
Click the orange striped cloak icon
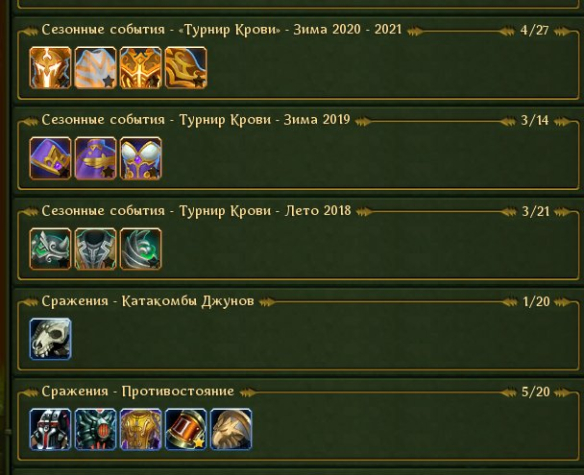pyautogui.click(x=95, y=68)
